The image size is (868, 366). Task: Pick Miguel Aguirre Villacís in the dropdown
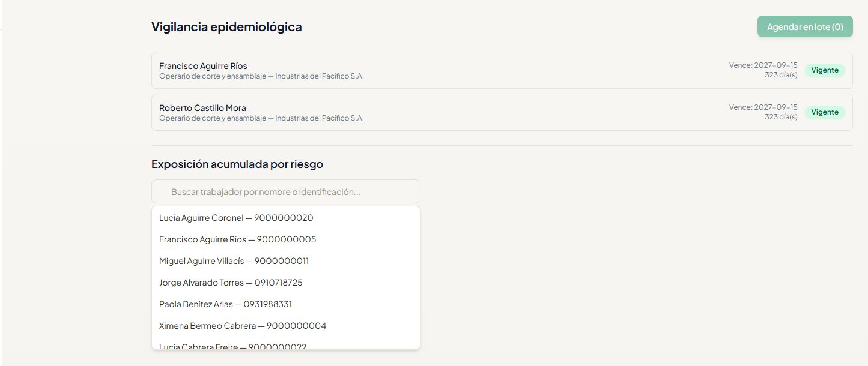pos(286,261)
